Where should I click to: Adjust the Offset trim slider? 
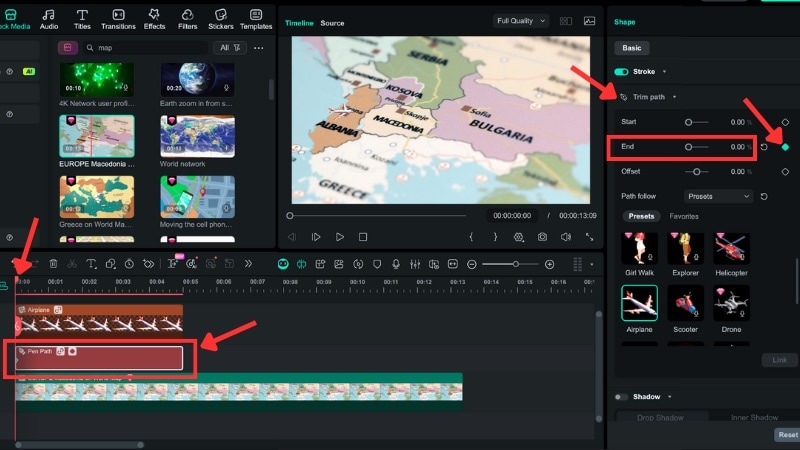696,172
